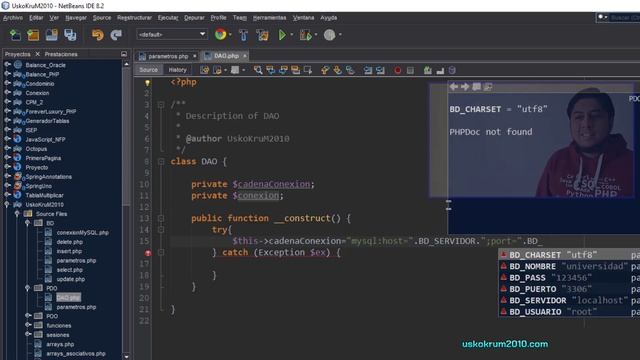Expand the Octopus project node
The height and width of the screenshot is (360, 640).
[7, 149]
